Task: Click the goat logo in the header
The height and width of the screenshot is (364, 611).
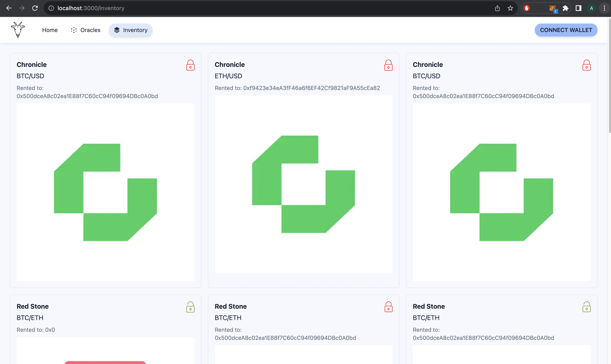Action: pyautogui.click(x=18, y=30)
